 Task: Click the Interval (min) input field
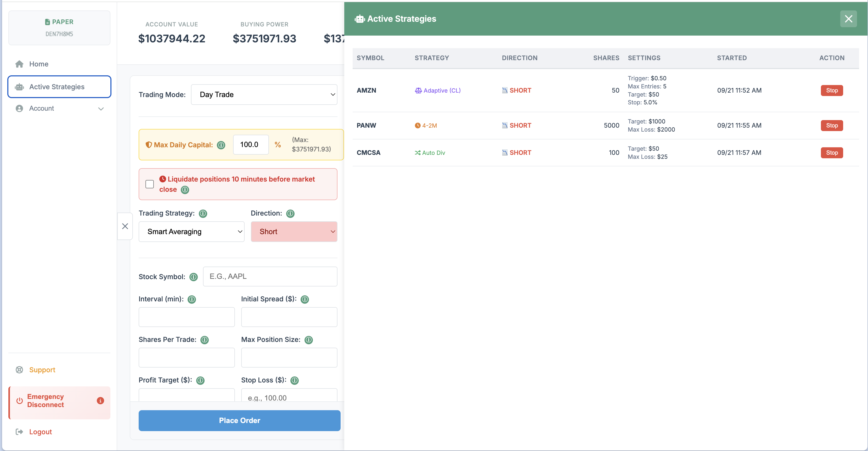pos(187,317)
